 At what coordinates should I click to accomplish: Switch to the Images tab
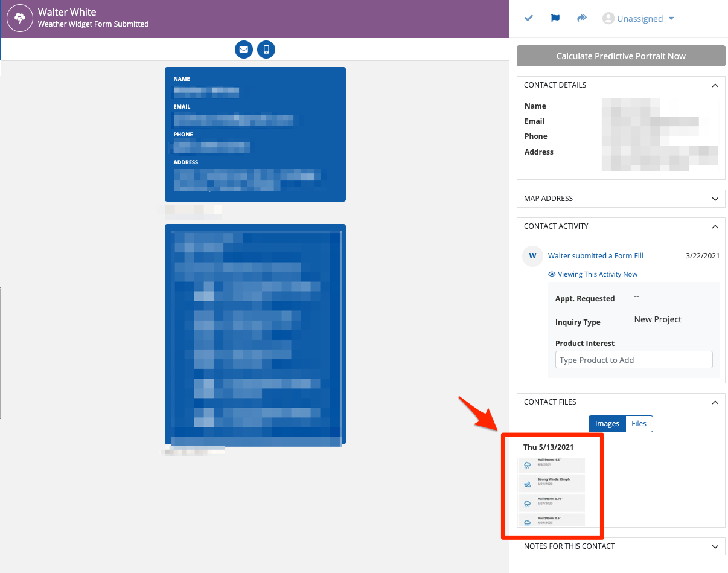point(607,424)
